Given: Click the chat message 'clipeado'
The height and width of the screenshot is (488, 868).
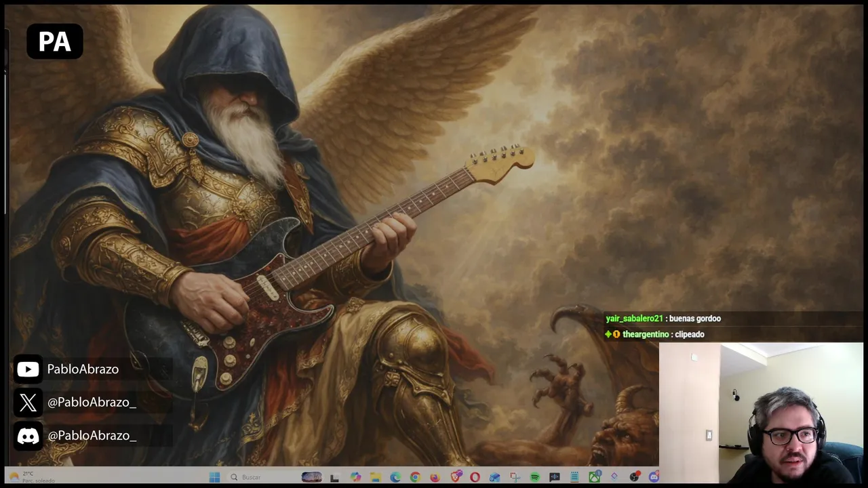Looking at the screenshot, I should coord(688,334).
